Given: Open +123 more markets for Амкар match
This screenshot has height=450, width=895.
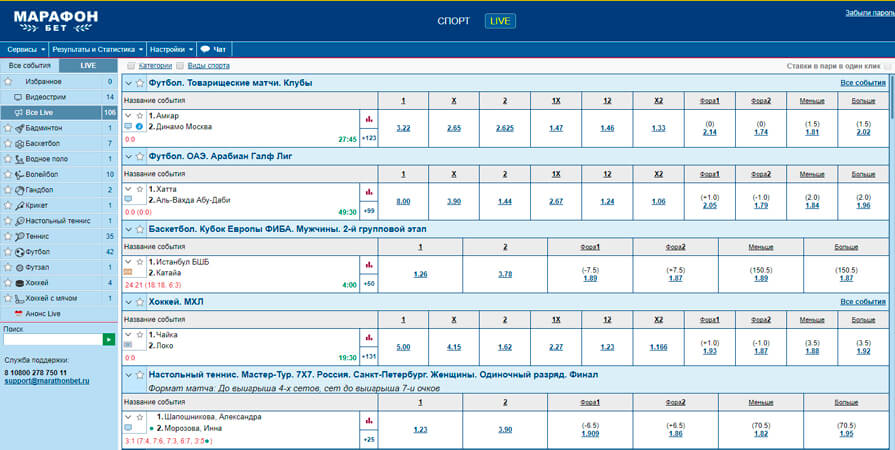Looking at the screenshot, I should (x=369, y=138).
